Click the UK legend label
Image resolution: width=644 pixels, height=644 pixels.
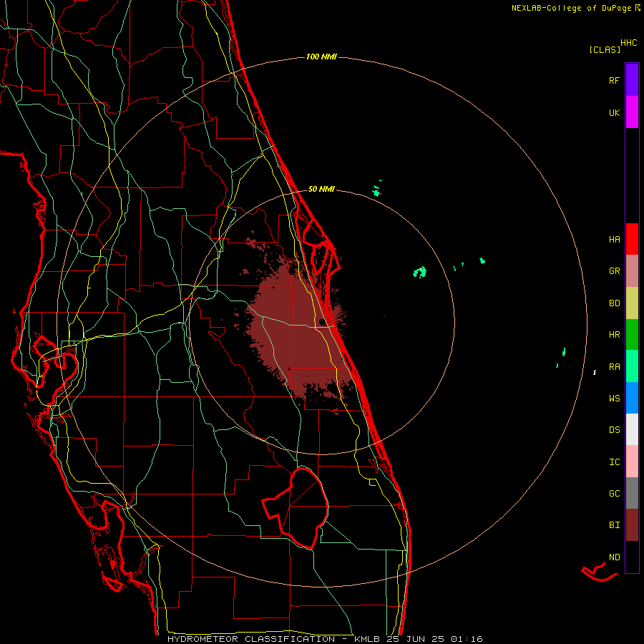(x=614, y=112)
